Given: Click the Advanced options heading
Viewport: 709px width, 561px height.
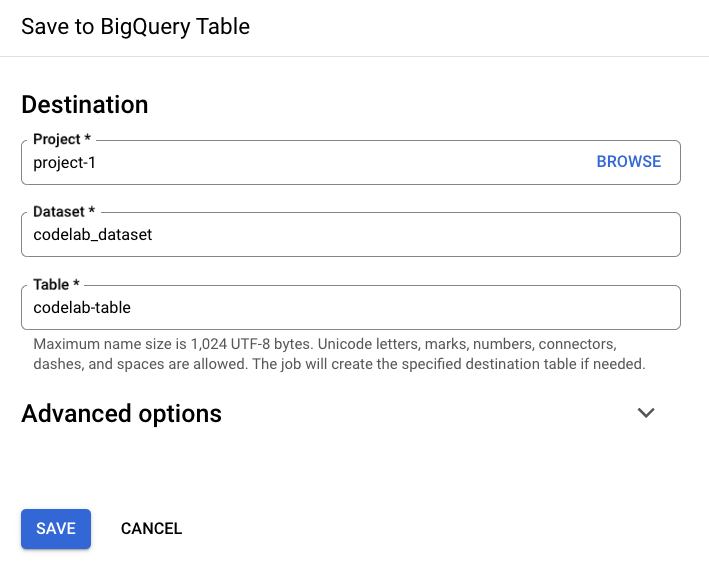Looking at the screenshot, I should coord(121,414).
